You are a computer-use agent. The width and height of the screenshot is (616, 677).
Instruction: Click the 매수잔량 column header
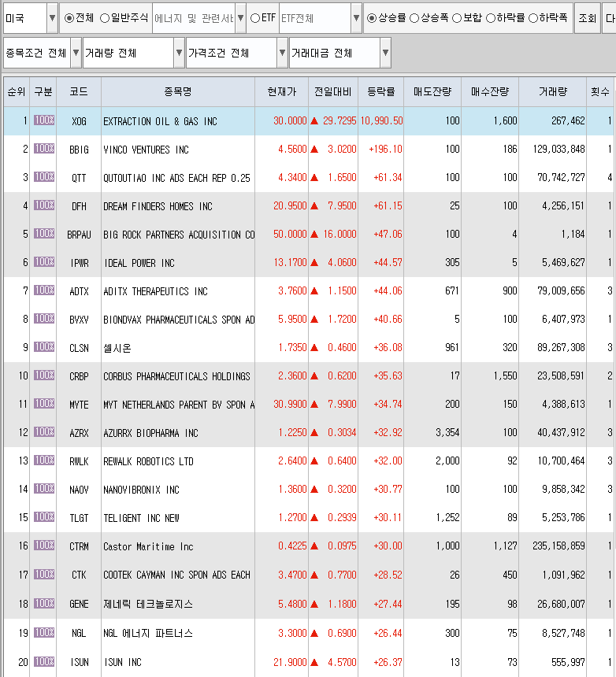(x=490, y=91)
